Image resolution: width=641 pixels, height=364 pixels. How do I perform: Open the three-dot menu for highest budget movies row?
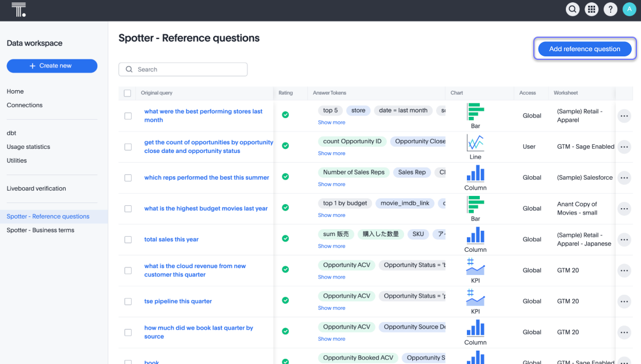[624, 209]
